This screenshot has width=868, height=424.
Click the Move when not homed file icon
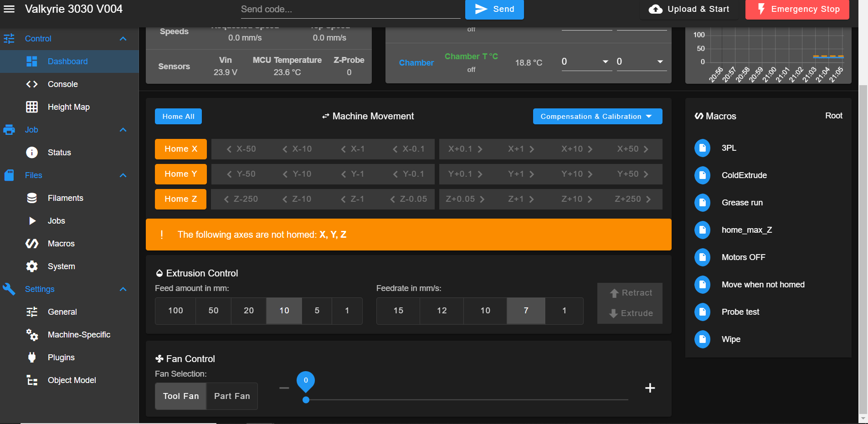click(x=702, y=285)
